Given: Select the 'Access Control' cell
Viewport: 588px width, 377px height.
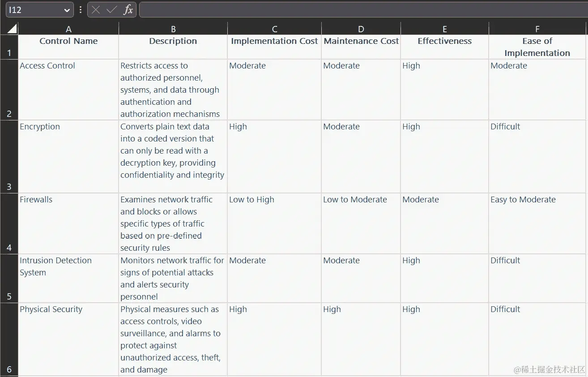Looking at the screenshot, I should 68,90.
